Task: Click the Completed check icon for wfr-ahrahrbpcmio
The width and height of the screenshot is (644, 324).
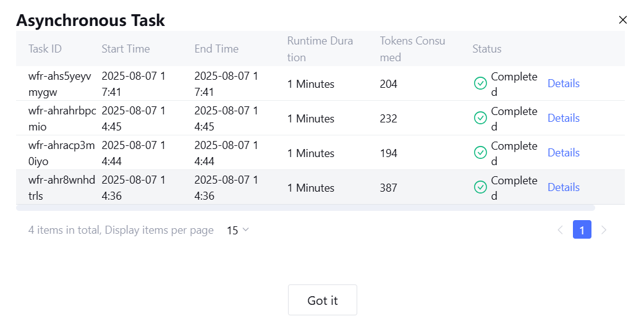Action: [x=480, y=118]
